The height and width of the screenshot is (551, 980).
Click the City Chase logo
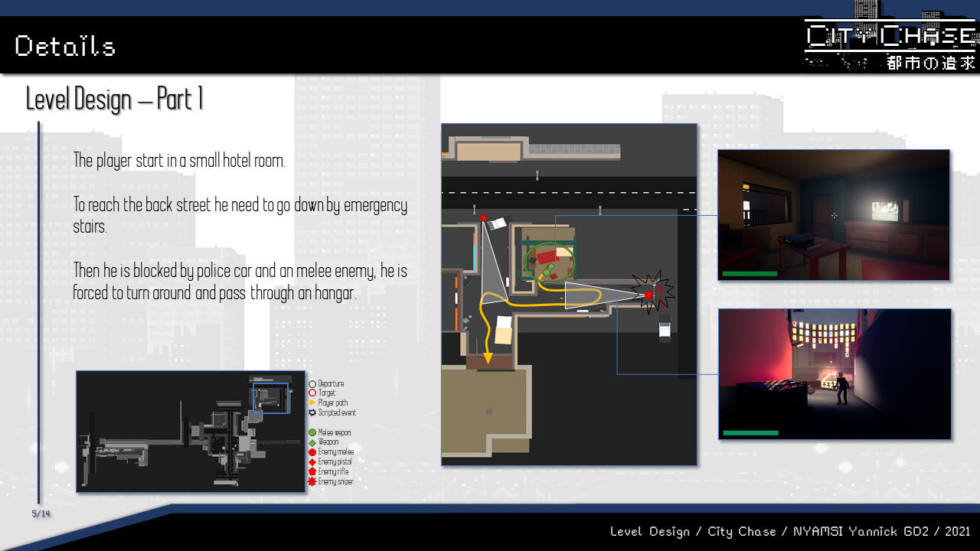tap(890, 46)
